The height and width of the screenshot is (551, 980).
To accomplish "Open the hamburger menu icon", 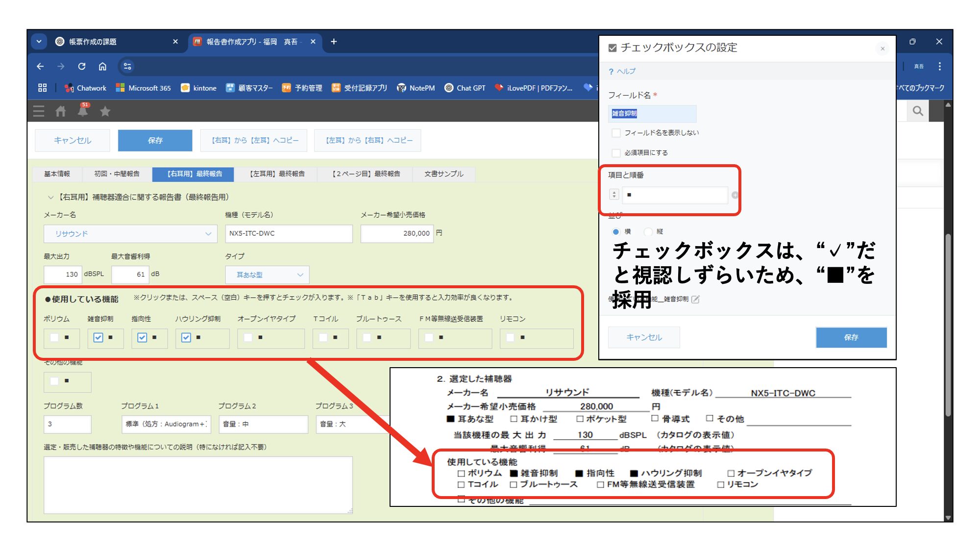I will [x=39, y=111].
